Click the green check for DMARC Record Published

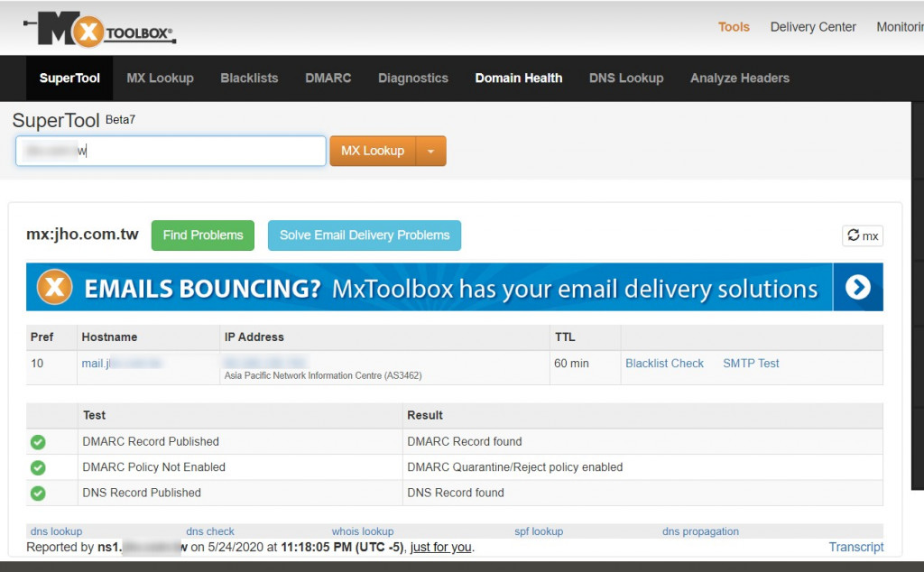tap(38, 442)
